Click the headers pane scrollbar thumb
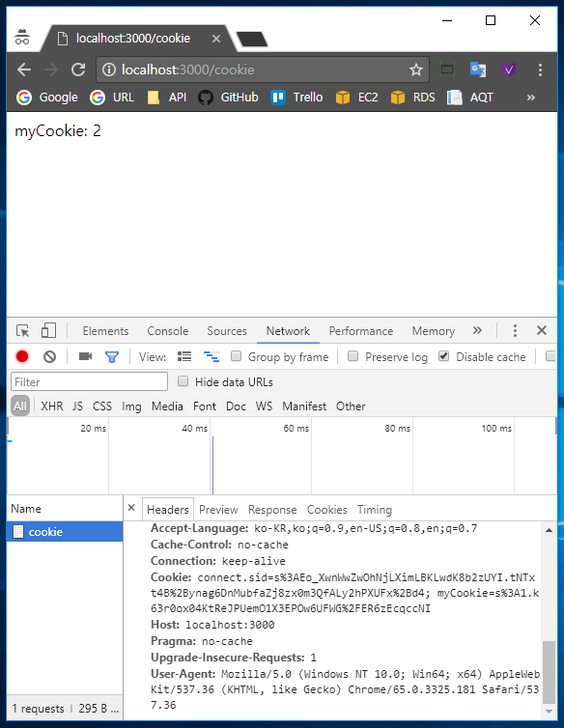The height and width of the screenshot is (728, 564). point(550,672)
